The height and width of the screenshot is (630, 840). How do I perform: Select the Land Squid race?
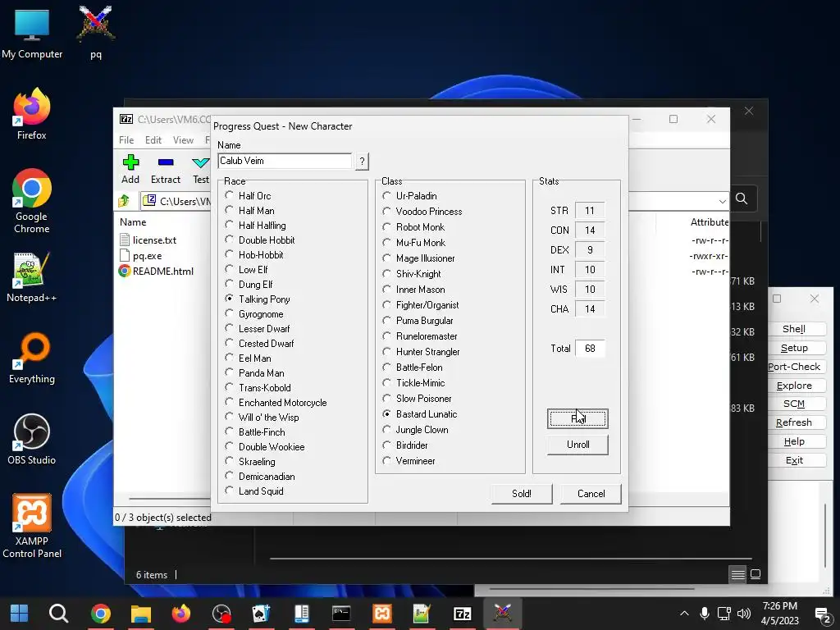tap(254, 491)
